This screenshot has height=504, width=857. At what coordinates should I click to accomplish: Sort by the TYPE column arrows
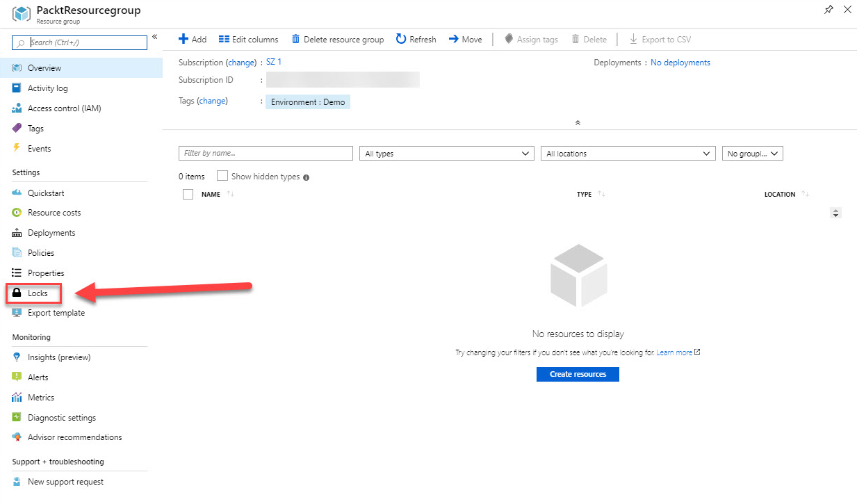602,195
